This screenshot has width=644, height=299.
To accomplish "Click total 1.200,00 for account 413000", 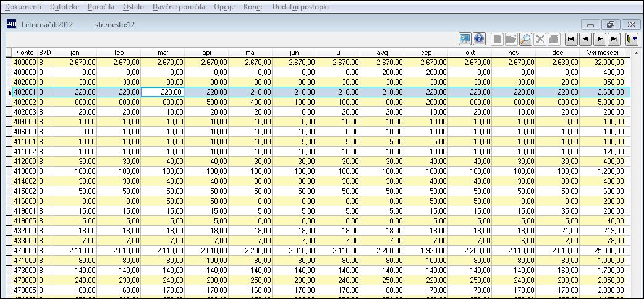I will click(x=603, y=171).
